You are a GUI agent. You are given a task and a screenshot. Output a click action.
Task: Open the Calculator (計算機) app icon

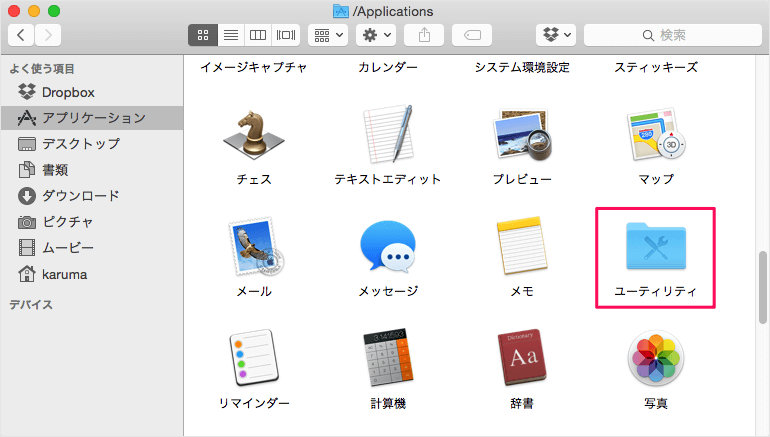click(x=388, y=357)
